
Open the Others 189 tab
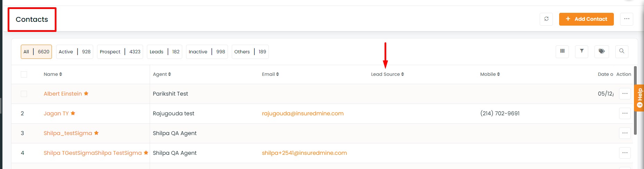click(x=250, y=52)
